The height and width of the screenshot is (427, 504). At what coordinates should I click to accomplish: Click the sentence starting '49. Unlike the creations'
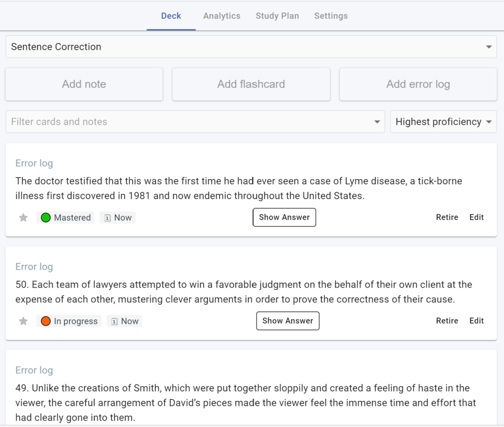[246, 403]
